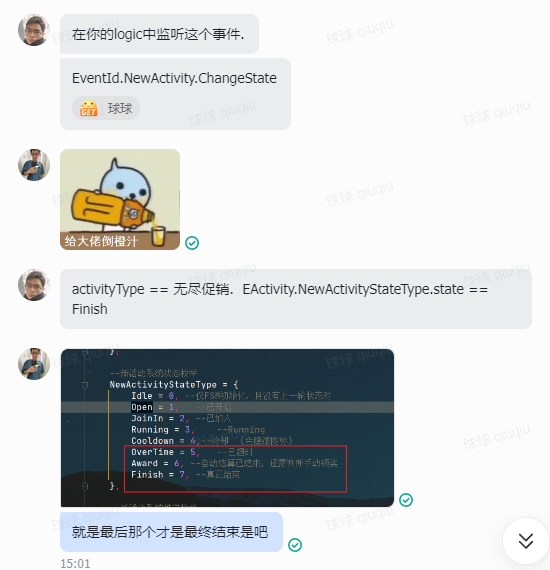Click read-receipt checkmark beside the code screenshot
Viewport: 550px width, 570px height.
pos(406,500)
